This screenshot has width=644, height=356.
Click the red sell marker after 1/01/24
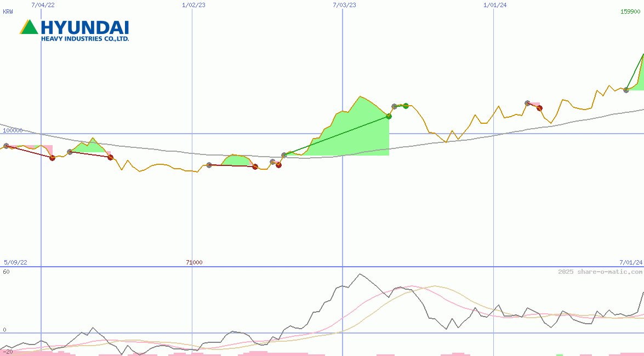point(540,108)
